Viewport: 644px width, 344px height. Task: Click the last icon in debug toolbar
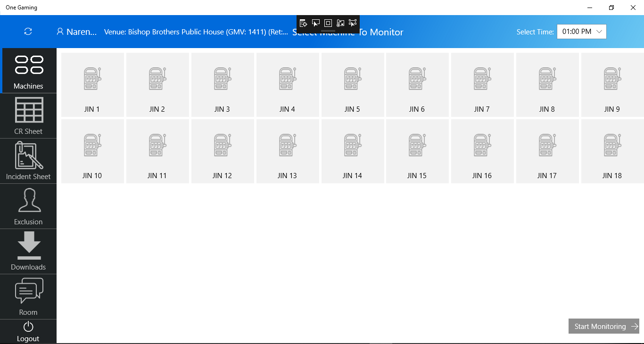[x=353, y=23]
